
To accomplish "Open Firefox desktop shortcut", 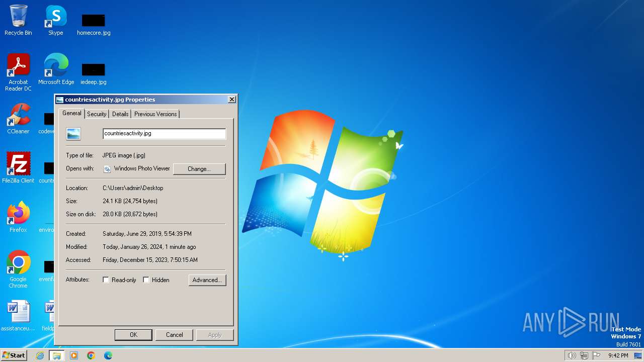I will pyautogui.click(x=18, y=217).
